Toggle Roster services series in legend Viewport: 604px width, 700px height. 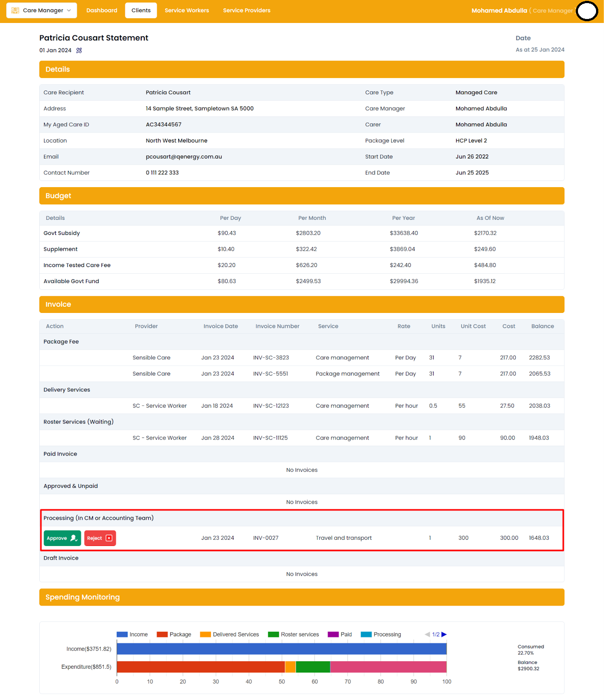[293, 634]
